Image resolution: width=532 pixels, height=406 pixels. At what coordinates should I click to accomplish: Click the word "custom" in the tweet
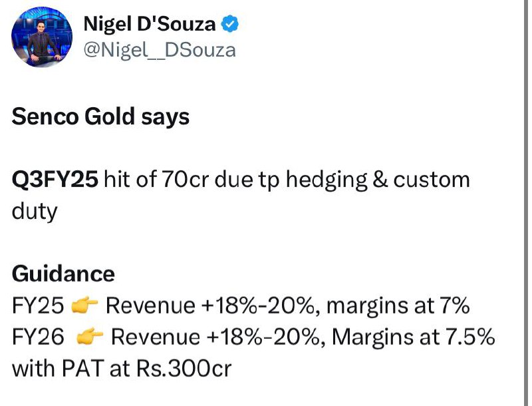(x=432, y=180)
